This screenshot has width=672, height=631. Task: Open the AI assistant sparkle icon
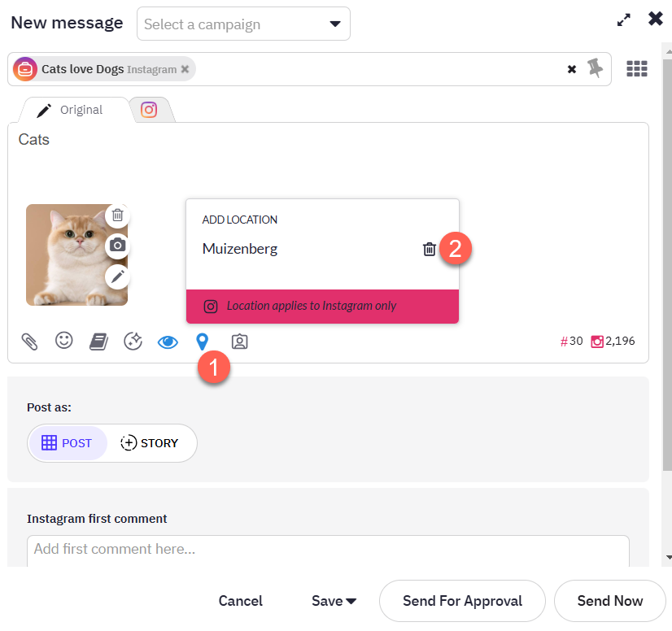(133, 342)
